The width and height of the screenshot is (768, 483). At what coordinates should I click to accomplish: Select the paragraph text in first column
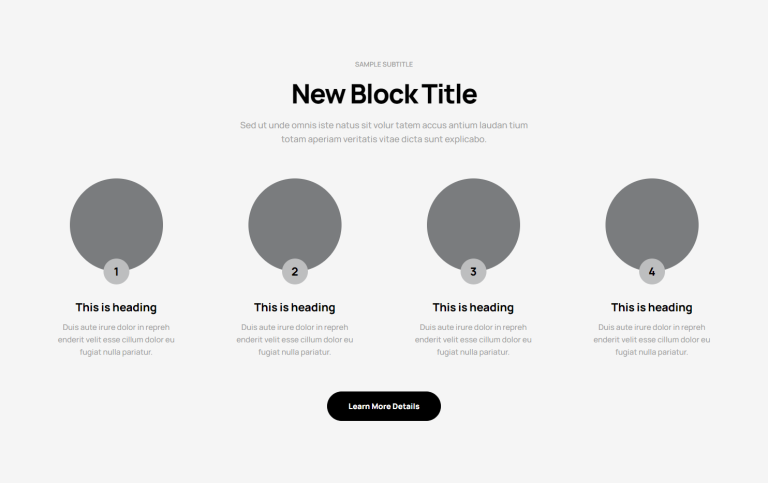(x=116, y=339)
